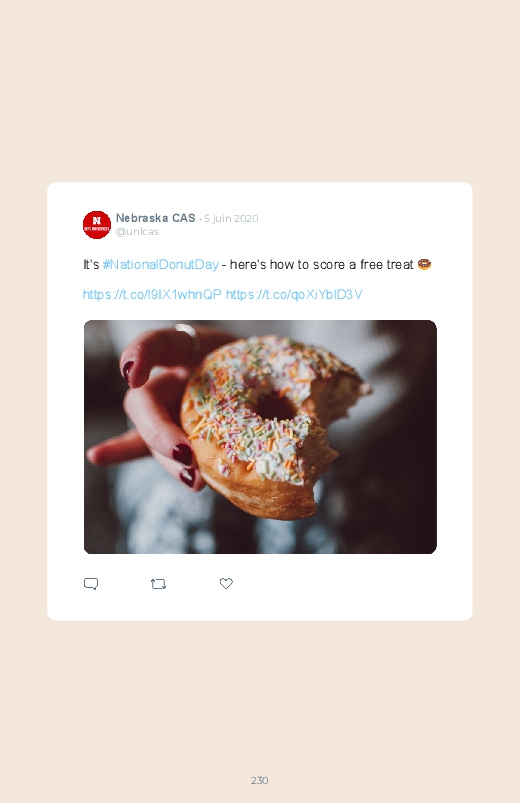Like the tweet with heart icon
Viewport: 520px width, 803px height.
(226, 583)
